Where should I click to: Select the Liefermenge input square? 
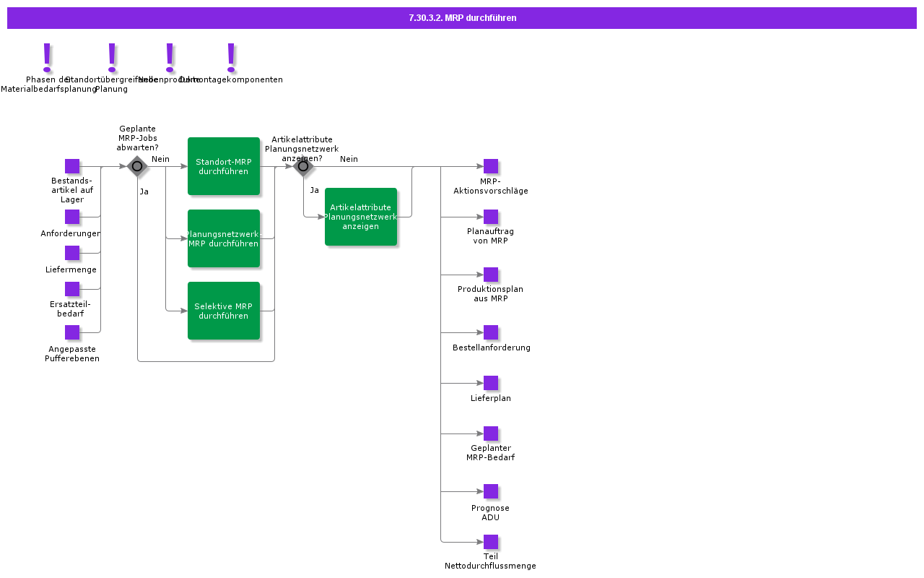pyautogui.click(x=72, y=253)
